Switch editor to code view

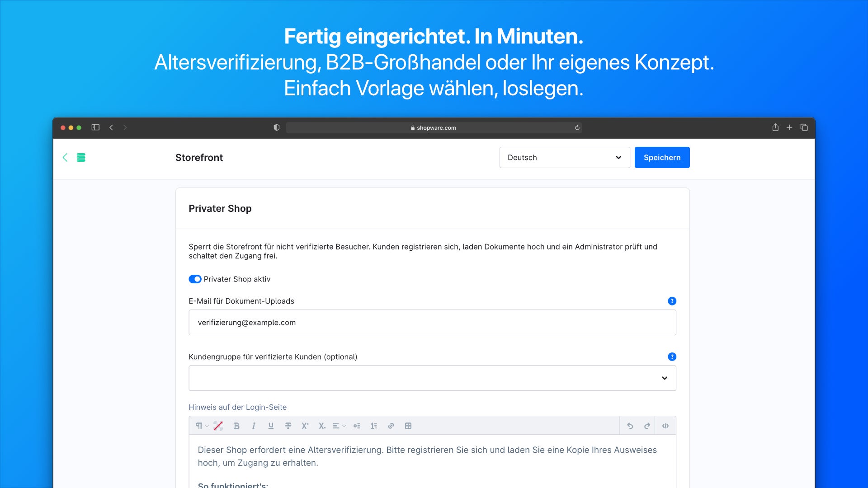click(x=665, y=425)
